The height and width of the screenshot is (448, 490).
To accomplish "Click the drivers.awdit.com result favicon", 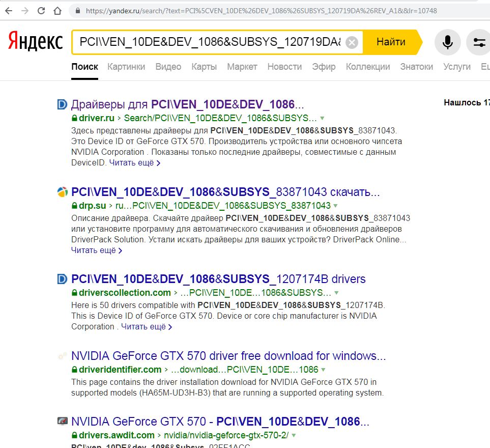I will pyautogui.click(x=62, y=421).
